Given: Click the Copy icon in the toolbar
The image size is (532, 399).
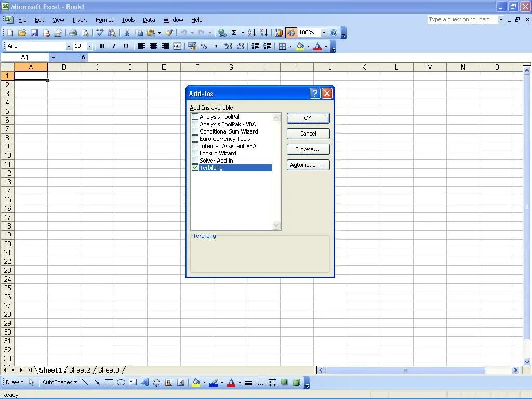Looking at the screenshot, I should click(x=139, y=33).
